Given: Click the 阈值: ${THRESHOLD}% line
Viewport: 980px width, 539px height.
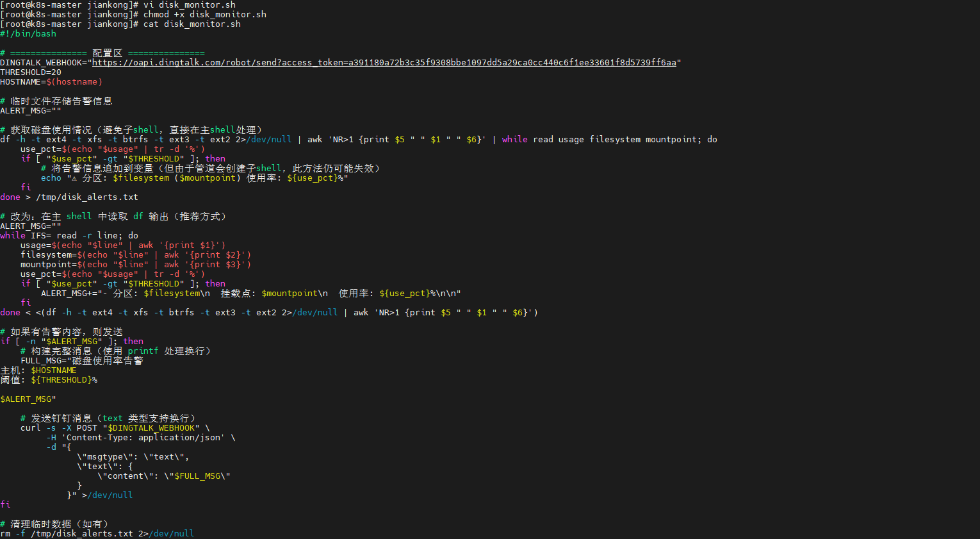Looking at the screenshot, I should click(49, 380).
